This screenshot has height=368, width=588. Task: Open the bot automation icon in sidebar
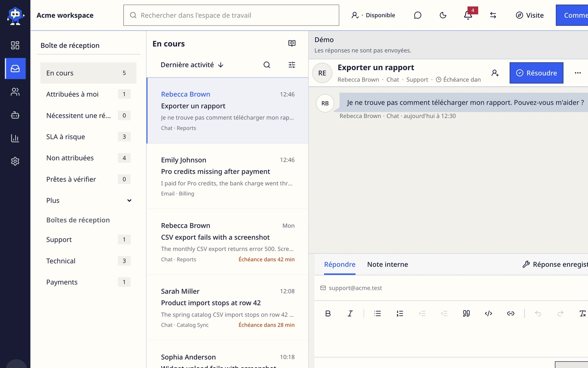coord(15,115)
